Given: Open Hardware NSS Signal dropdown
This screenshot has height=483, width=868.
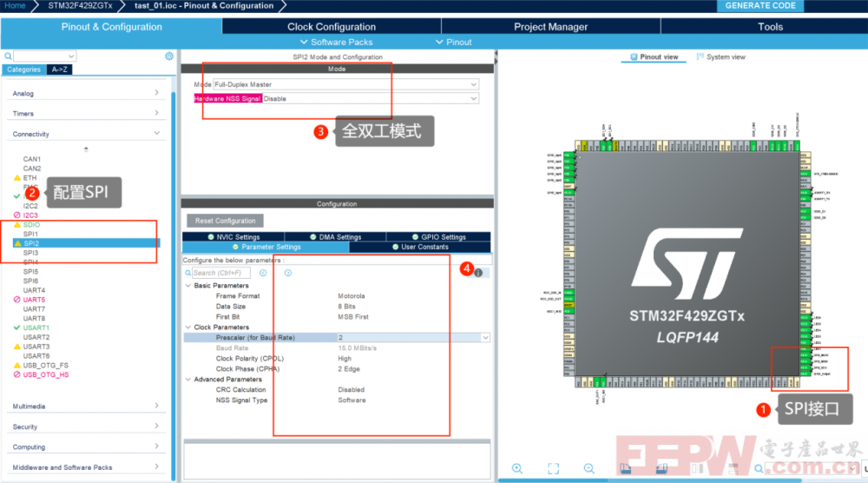Looking at the screenshot, I should [x=371, y=98].
